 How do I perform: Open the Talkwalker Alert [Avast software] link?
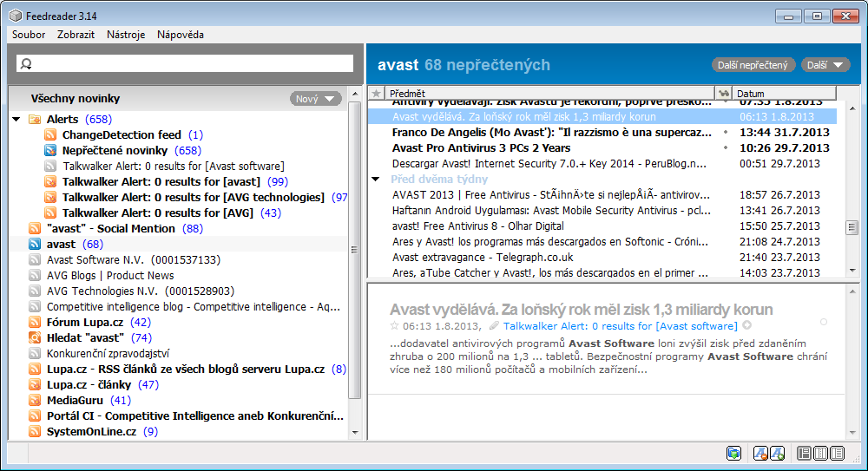point(620,326)
